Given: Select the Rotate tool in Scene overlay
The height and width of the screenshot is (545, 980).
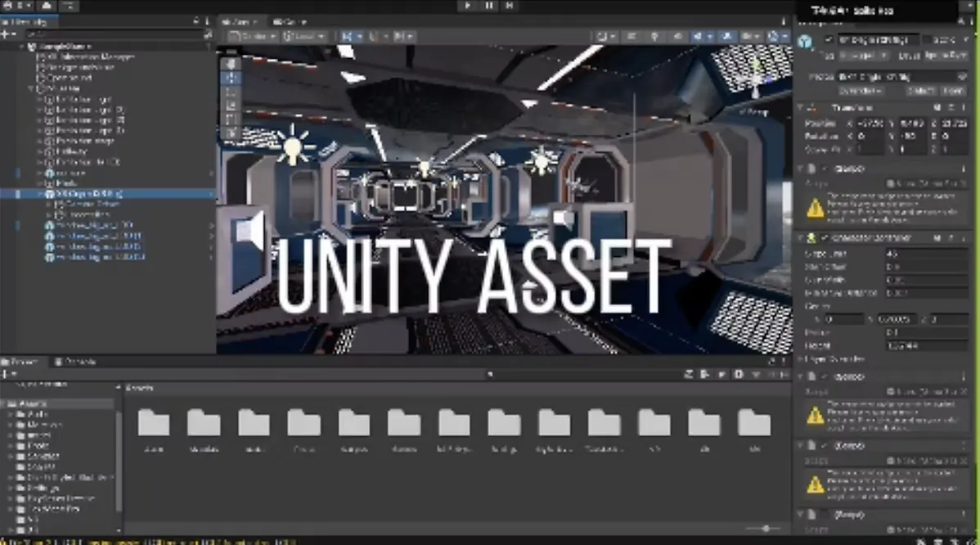Looking at the screenshot, I should (232, 92).
